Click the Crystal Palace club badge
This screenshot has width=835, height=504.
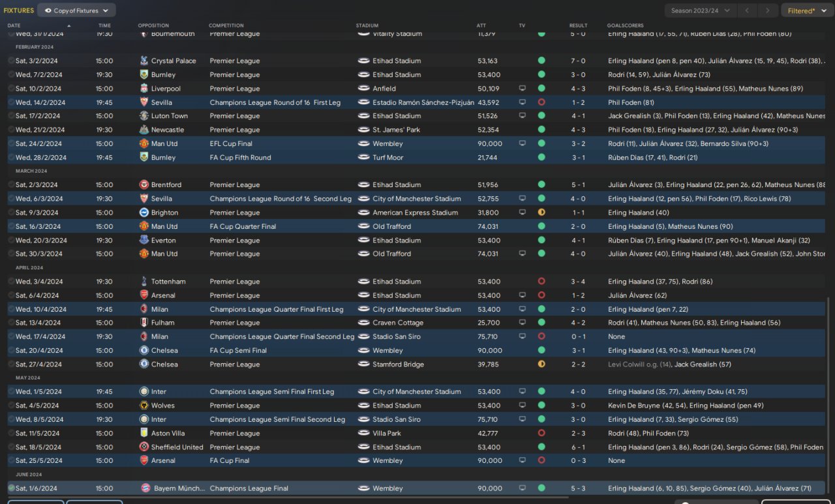pos(144,61)
